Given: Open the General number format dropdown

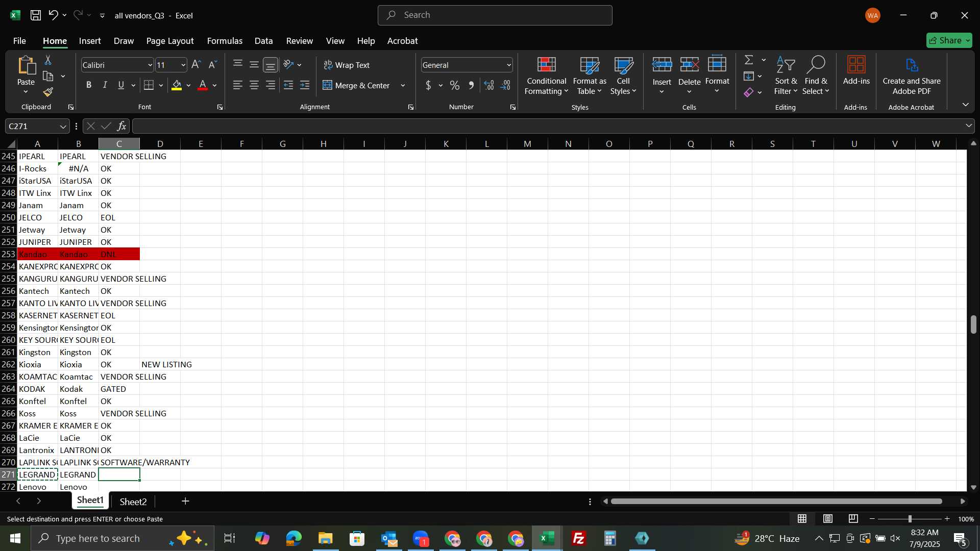Looking at the screenshot, I should click(509, 65).
